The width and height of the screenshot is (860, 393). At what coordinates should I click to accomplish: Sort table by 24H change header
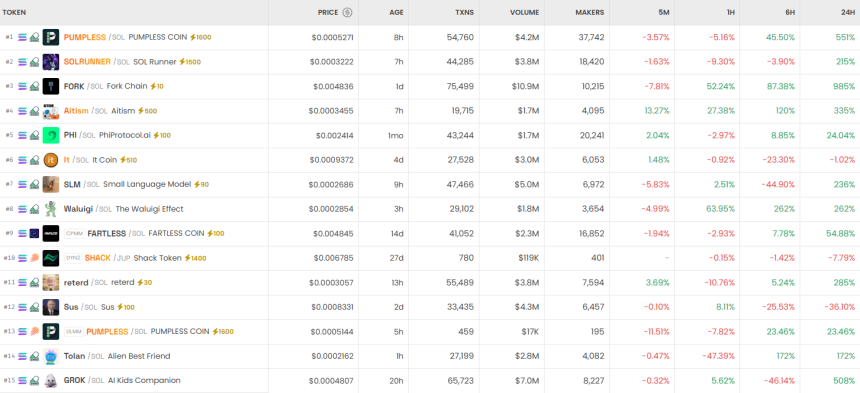pyautogui.click(x=848, y=13)
